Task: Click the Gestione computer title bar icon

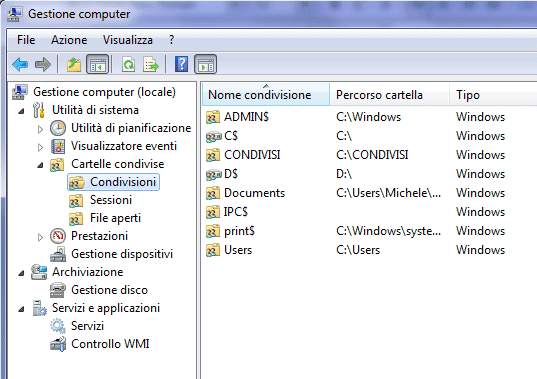Action: [x=14, y=14]
